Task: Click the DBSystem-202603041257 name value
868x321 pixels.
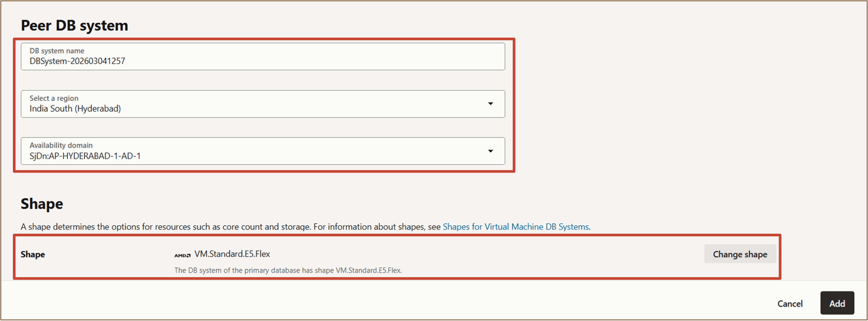Action: [x=77, y=61]
